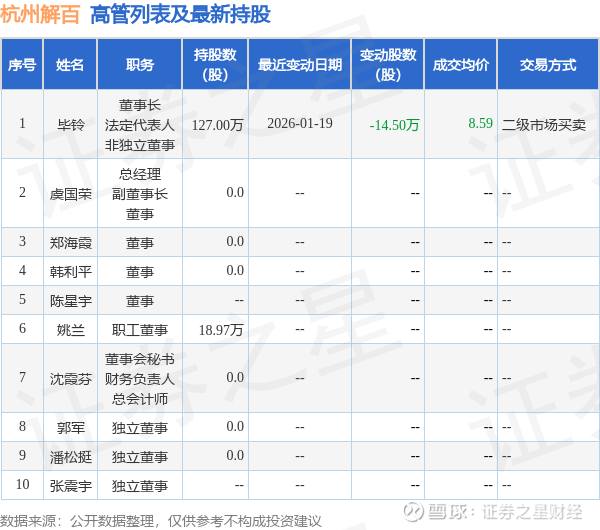Select the 序号 column header
Viewport: 600px width, 530px height.
(22, 65)
